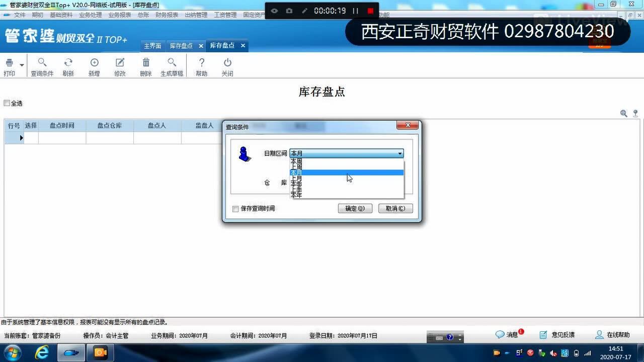This screenshot has width=644, height=362.
Task: Switch to the first 库存盘点 tab
Action: coord(181,46)
